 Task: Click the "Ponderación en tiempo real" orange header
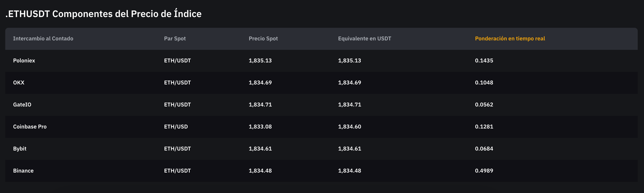pos(510,39)
